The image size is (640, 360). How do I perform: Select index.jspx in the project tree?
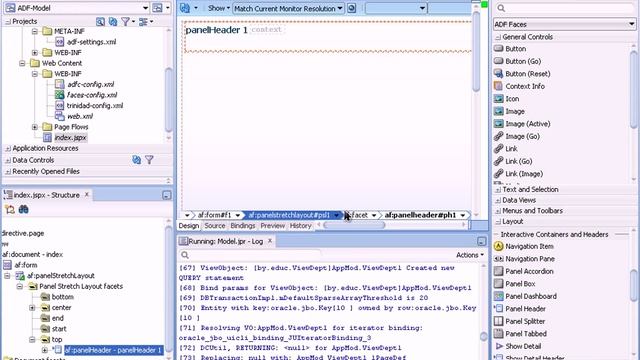coord(70,138)
